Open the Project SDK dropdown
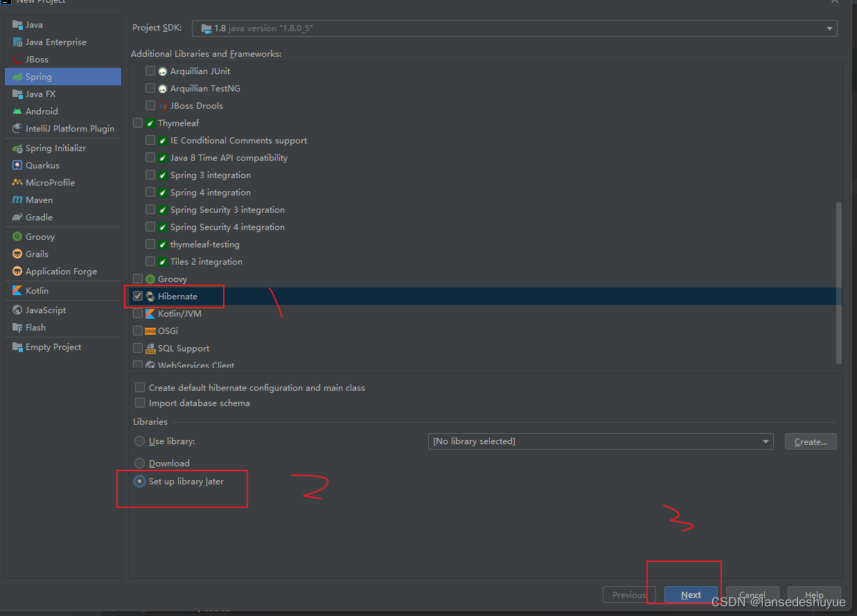Viewport: 857px width, 616px height. [515, 28]
